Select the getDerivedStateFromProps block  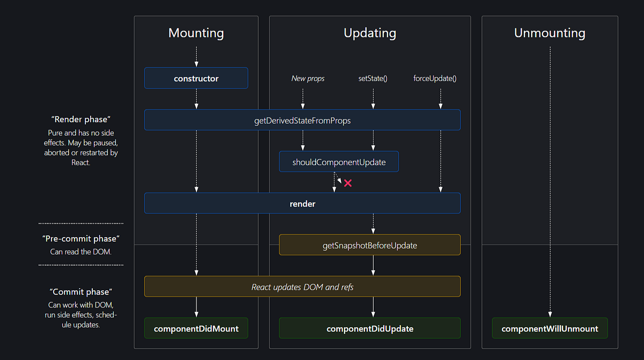[302, 120]
